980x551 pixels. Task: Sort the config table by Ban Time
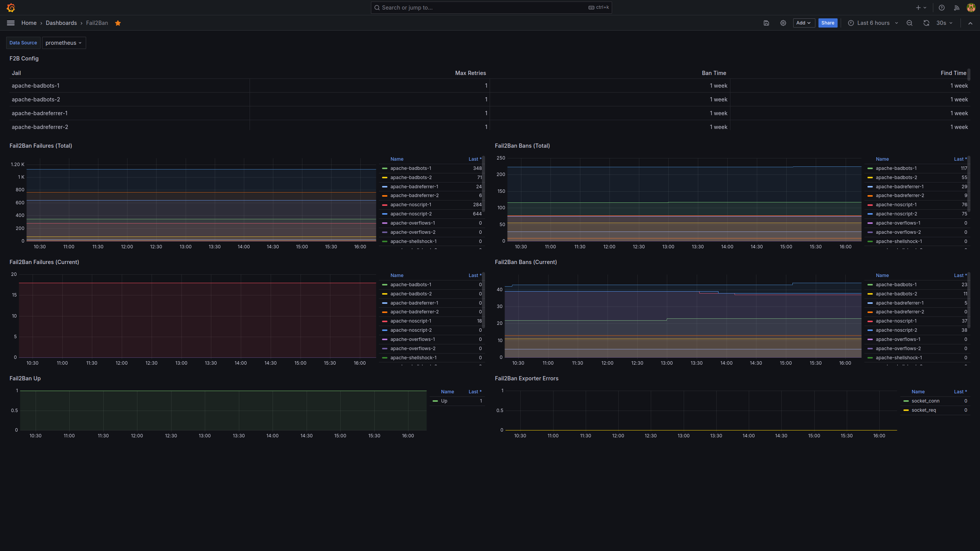pyautogui.click(x=714, y=73)
